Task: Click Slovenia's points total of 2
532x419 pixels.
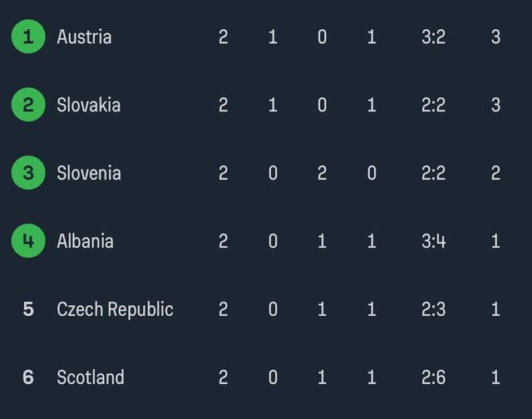Action: coord(495,173)
